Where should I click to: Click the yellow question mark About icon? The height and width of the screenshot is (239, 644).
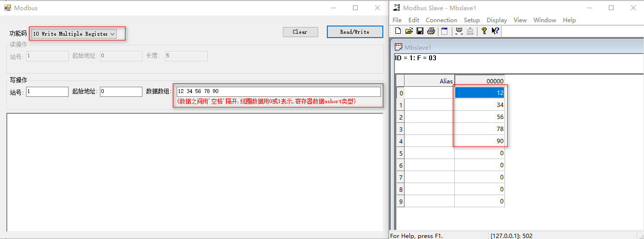coord(484,31)
